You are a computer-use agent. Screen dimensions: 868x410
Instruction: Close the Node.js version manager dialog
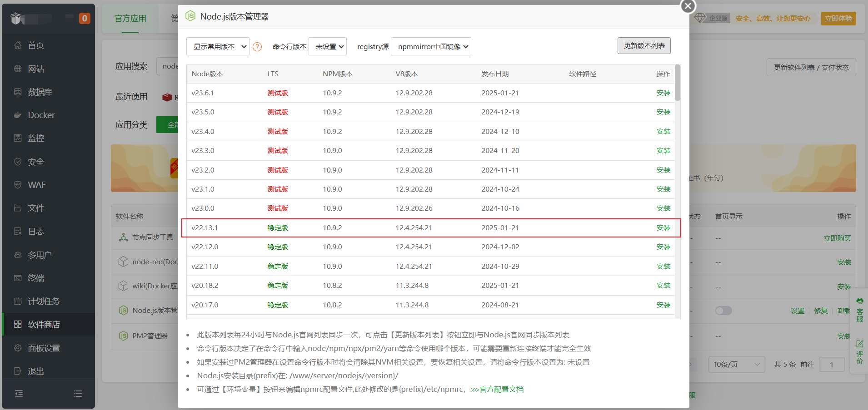click(x=688, y=6)
